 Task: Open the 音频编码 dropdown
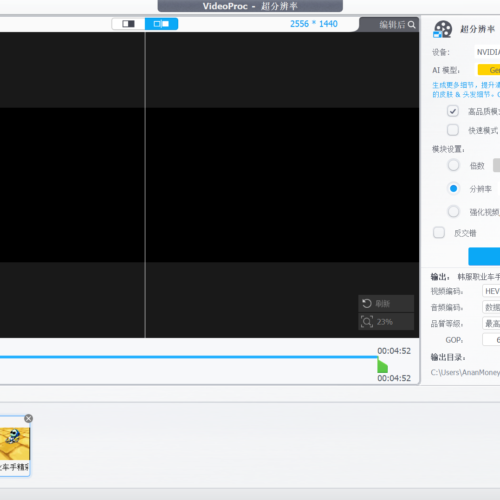(x=491, y=307)
